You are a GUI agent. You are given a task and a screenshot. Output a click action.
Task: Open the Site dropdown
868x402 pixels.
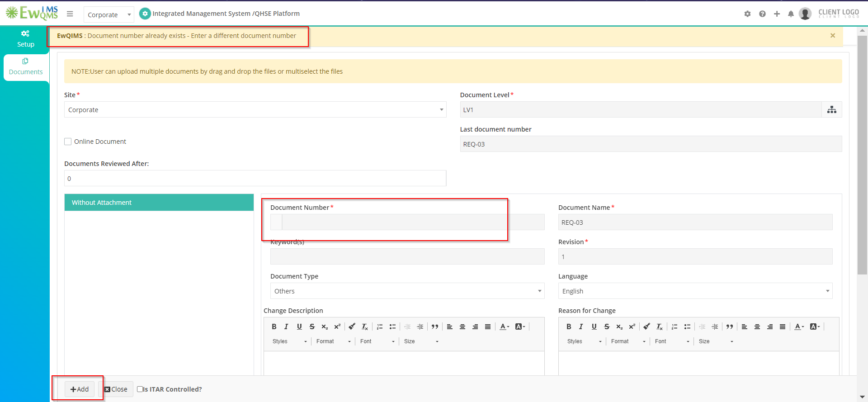(255, 109)
